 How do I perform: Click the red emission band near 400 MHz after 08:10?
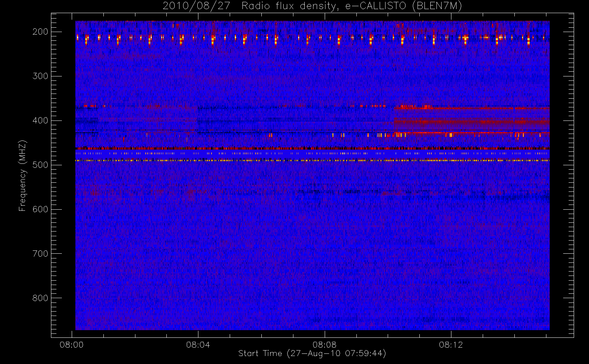[x=471, y=122]
